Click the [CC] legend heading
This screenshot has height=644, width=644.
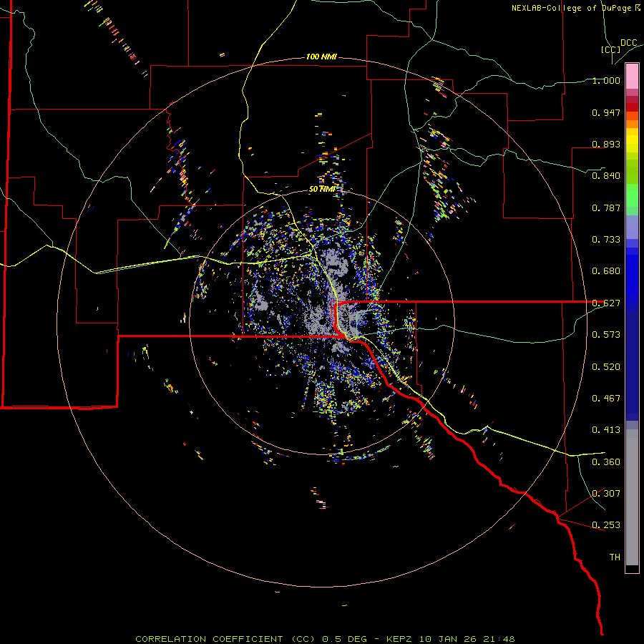click(x=610, y=49)
